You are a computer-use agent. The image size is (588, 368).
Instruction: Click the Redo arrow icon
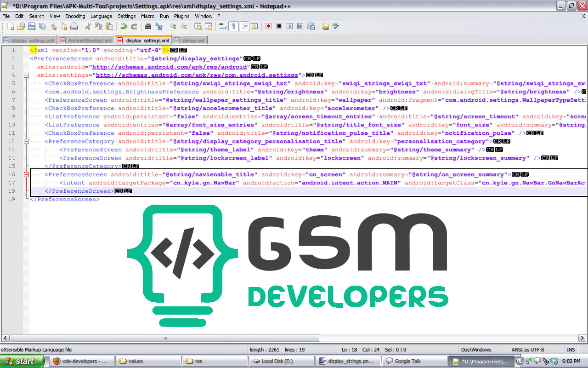(x=134, y=26)
